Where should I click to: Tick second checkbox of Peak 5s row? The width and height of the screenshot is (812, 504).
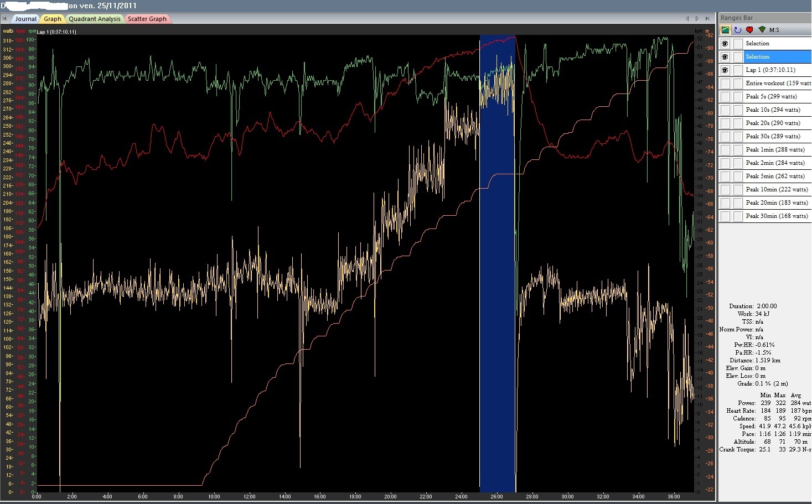(x=738, y=97)
